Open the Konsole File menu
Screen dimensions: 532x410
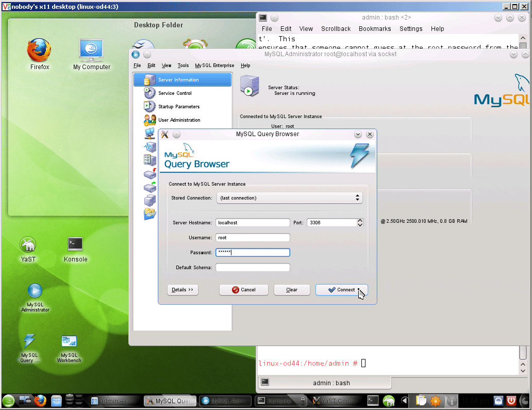pos(267,29)
